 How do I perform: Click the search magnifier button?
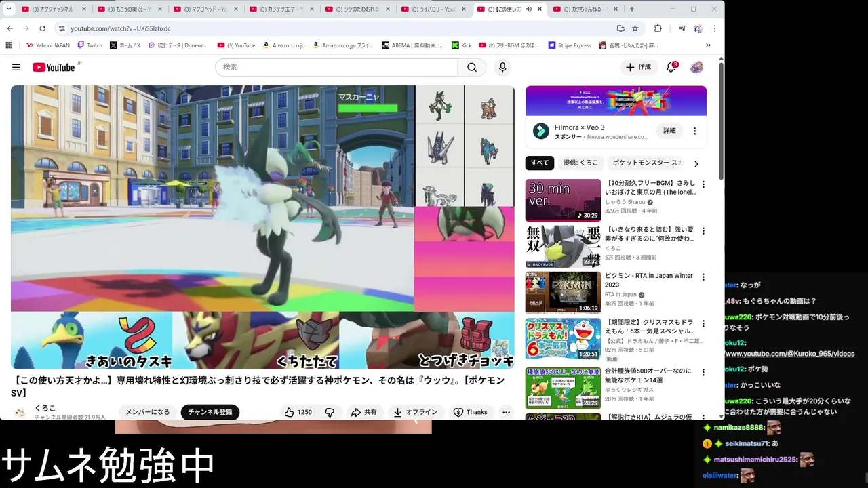[x=472, y=67]
